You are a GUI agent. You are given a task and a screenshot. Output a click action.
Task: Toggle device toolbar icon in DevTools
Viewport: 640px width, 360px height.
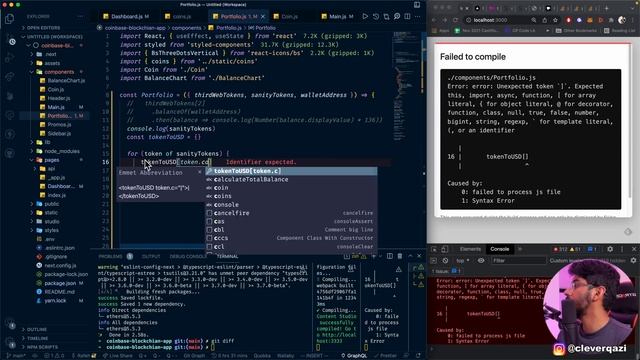(444, 249)
